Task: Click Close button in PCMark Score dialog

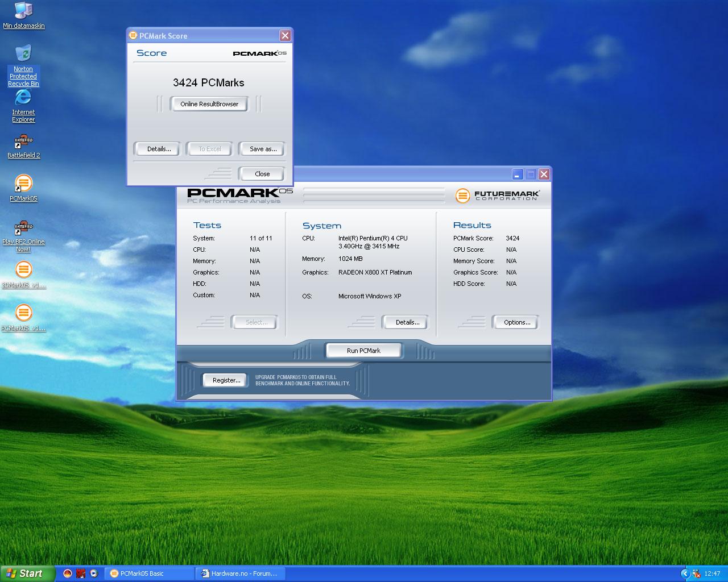Action: [262, 174]
